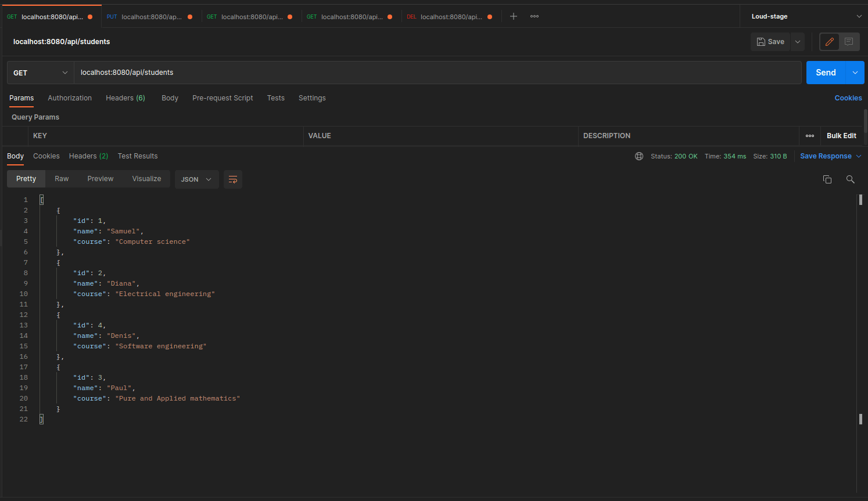Switch response view to Raw
868x501 pixels.
point(62,179)
